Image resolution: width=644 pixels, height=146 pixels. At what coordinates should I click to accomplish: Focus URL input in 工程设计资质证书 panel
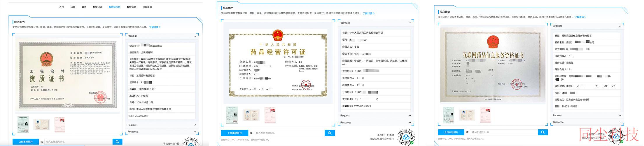[78, 142]
